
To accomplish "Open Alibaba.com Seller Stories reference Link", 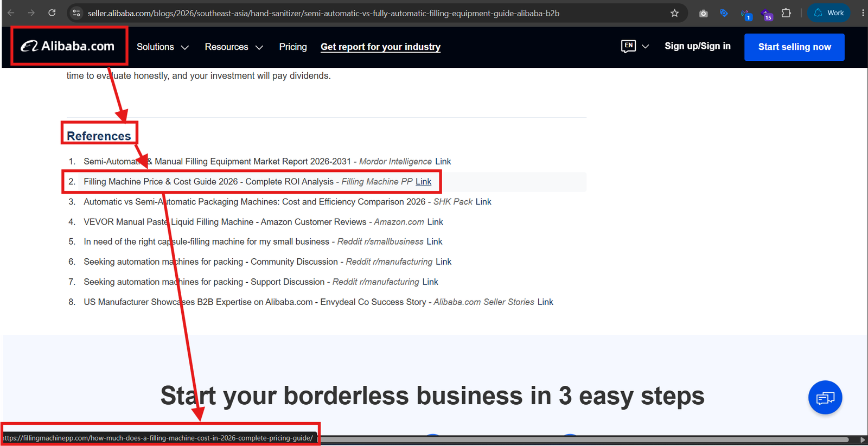I will point(545,302).
